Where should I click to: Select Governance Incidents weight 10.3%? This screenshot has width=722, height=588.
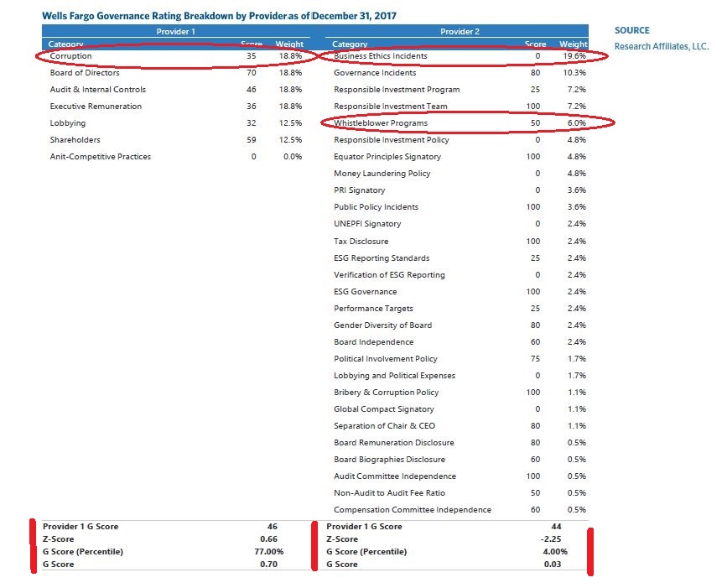pos(574,73)
